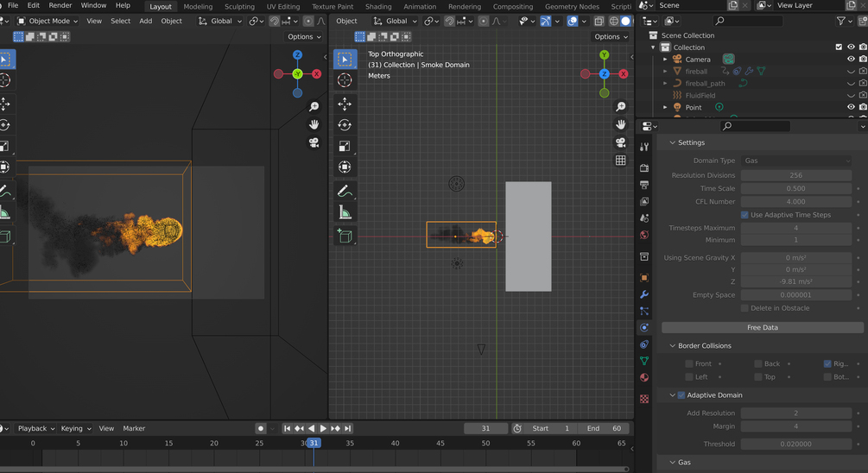The width and height of the screenshot is (868, 473).
Task: Activate the Add Cube tool in the right viewport
Action: click(345, 236)
